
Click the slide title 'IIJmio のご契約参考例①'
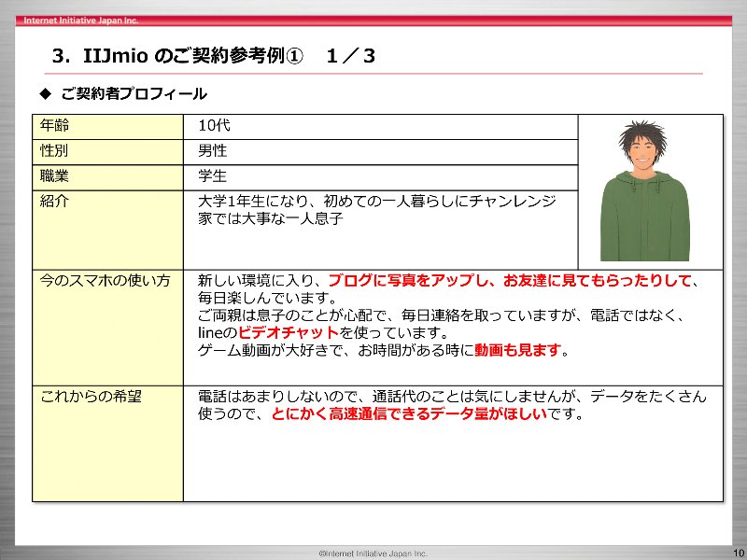click(x=192, y=56)
